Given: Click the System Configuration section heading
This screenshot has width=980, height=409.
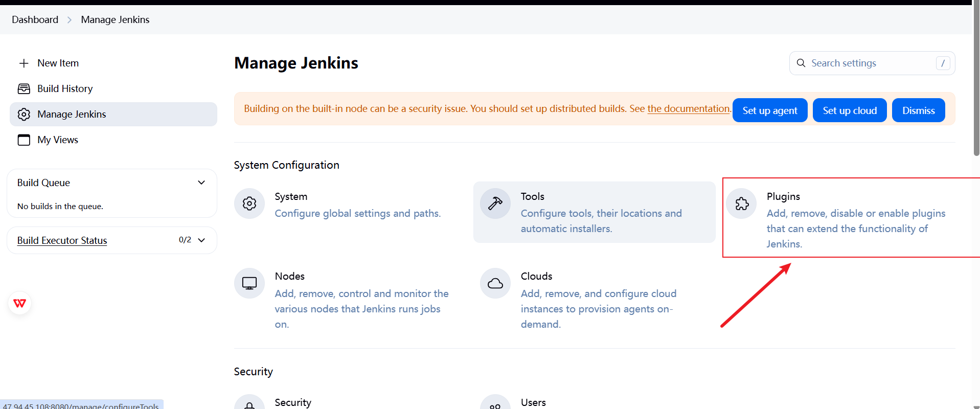Looking at the screenshot, I should pyautogui.click(x=286, y=165).
